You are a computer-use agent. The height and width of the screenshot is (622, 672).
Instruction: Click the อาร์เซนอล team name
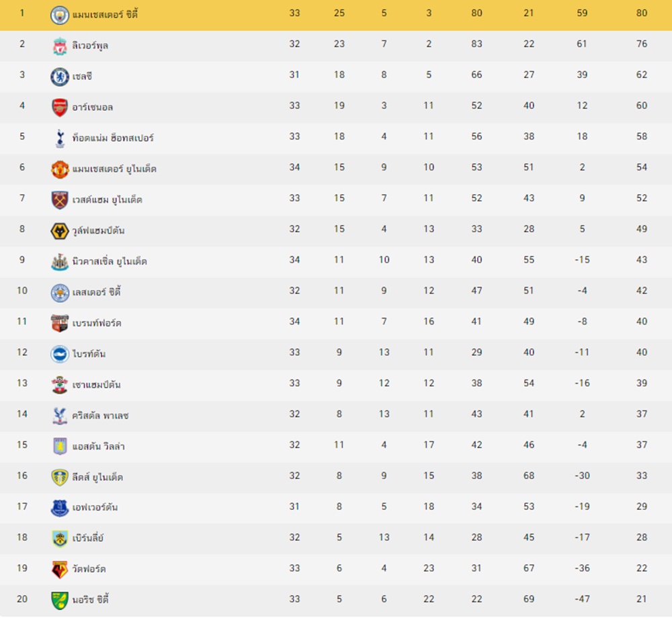(93, 107)
